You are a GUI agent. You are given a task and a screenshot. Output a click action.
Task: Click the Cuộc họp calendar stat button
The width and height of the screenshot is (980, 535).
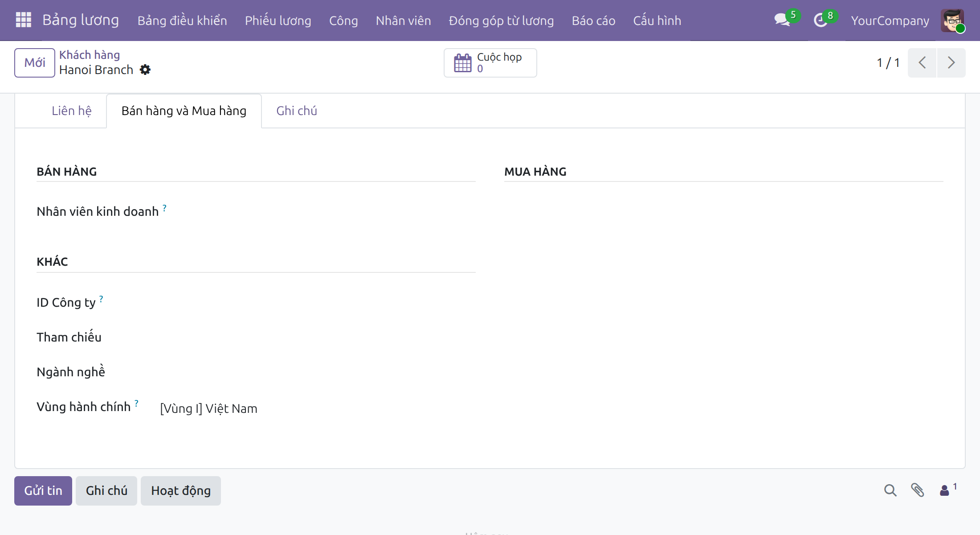point(490,63)
